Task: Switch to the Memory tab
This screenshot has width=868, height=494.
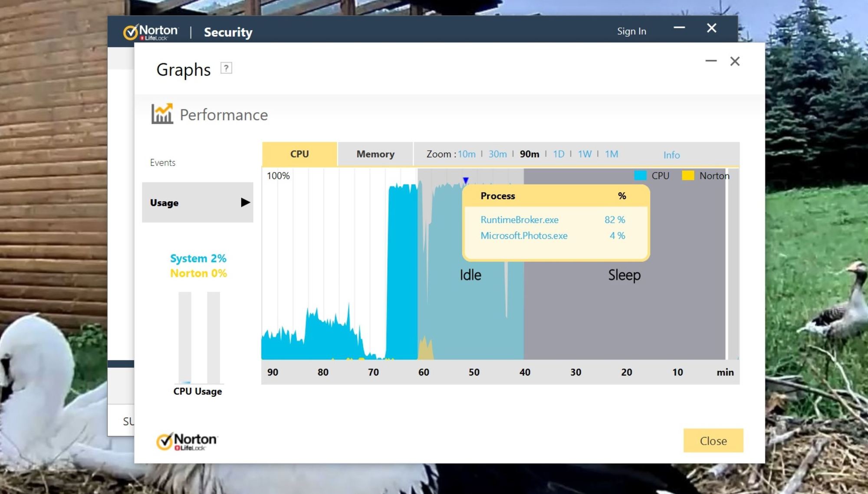Action: click(375, 154)
